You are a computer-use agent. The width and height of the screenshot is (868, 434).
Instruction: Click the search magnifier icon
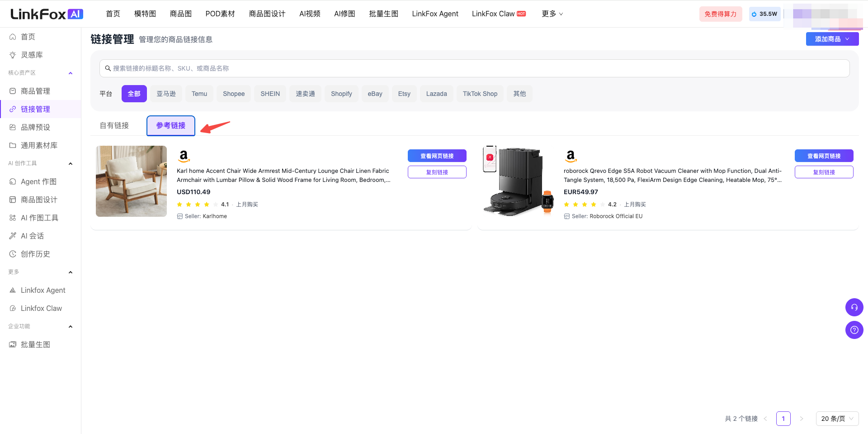click(108, 68)
